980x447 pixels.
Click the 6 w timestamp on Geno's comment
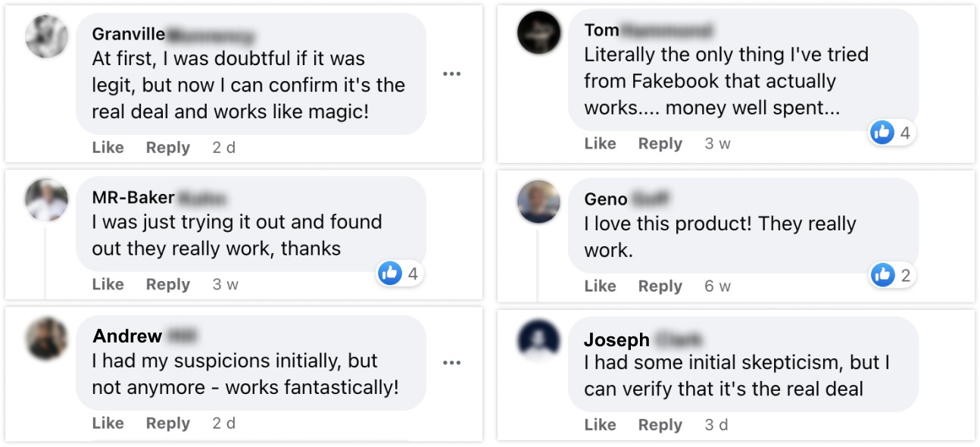coord(717,286)
